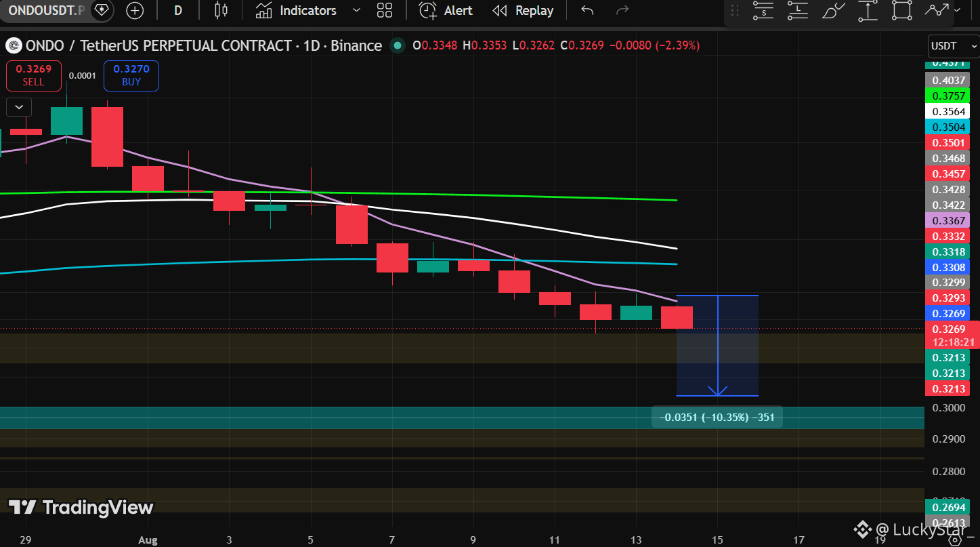Start bar Replay mode
This screenshot has height=547, width=980.
[523, 10]
